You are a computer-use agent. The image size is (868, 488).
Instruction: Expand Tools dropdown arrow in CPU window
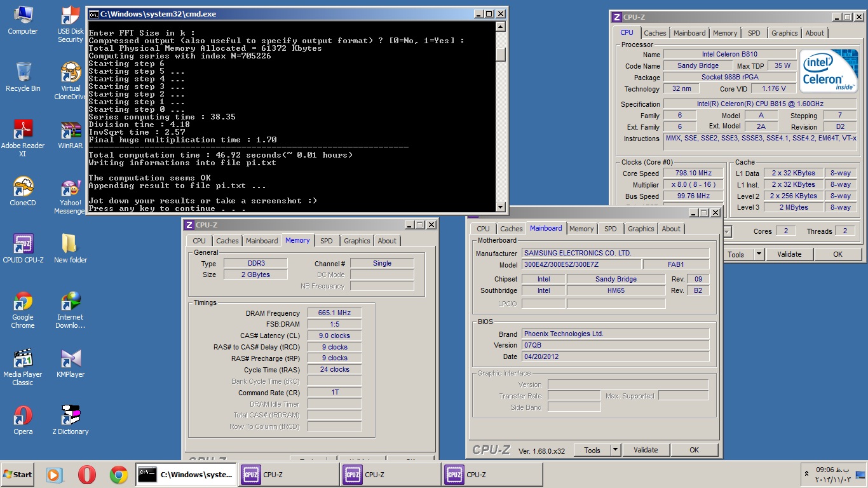pyautogui.click(x=759, y=254)
